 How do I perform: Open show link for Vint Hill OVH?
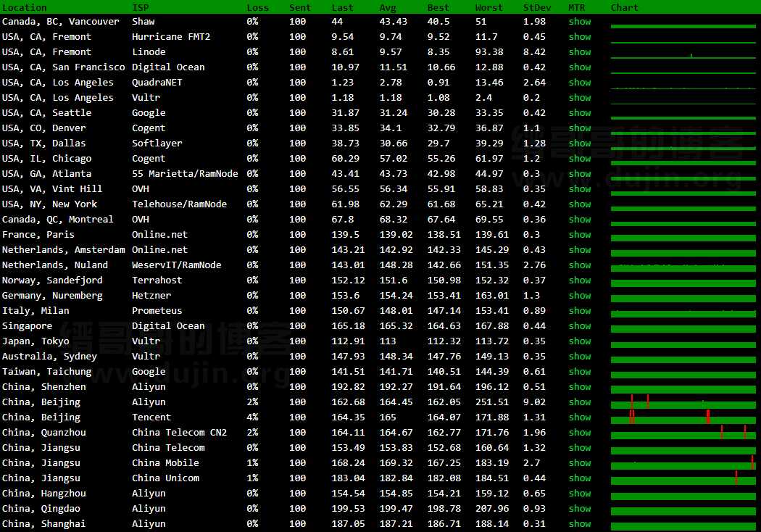pyautogui.click(x=580, y=189)
